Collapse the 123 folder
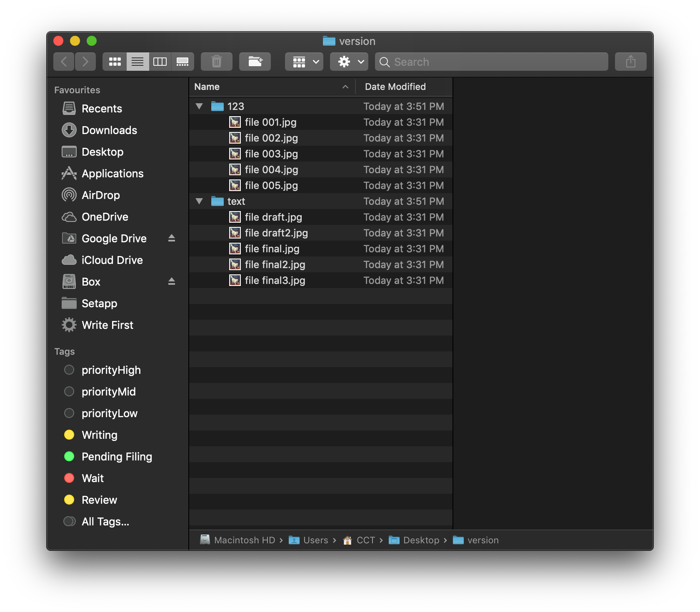Viewport: 700px width, 612px height. [x=199, y=106]
